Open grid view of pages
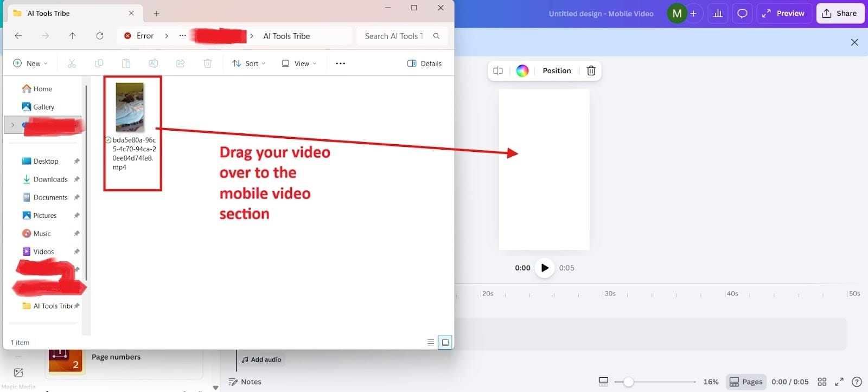Screen dimensions: 868x392 (822, 382)
